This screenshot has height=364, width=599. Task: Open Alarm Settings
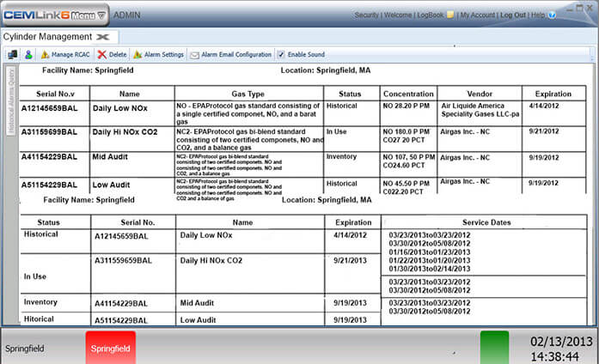click(x=158, y=55)
